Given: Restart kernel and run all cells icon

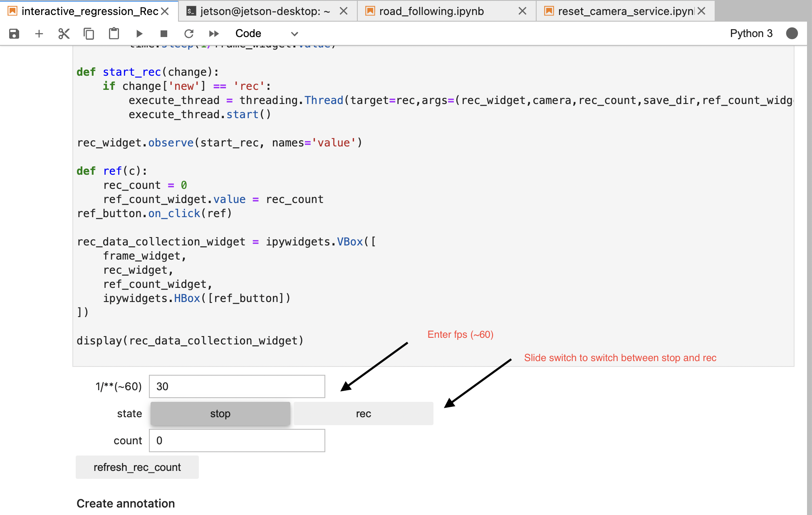Looking at the screenshot, I should [214, 33].
